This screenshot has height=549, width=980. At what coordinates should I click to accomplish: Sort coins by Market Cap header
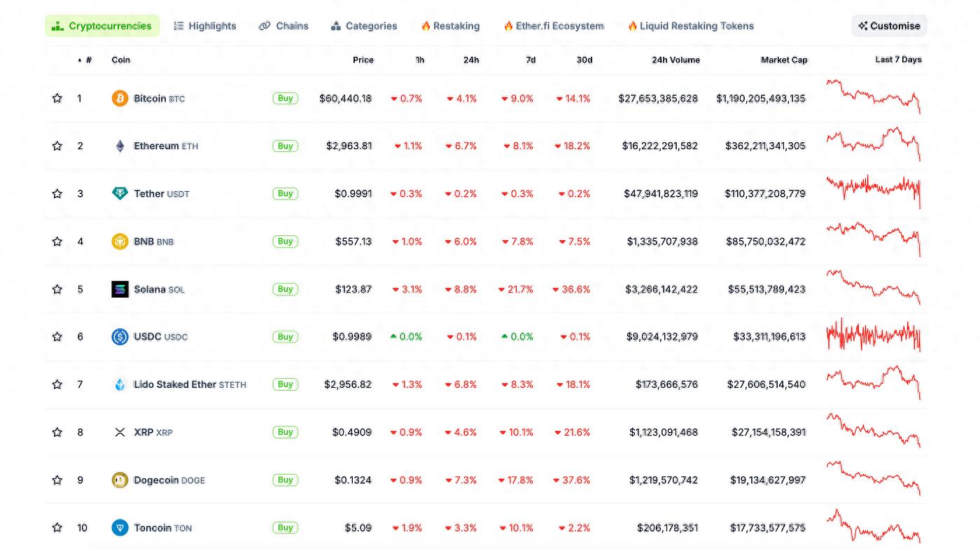point(783,60)
